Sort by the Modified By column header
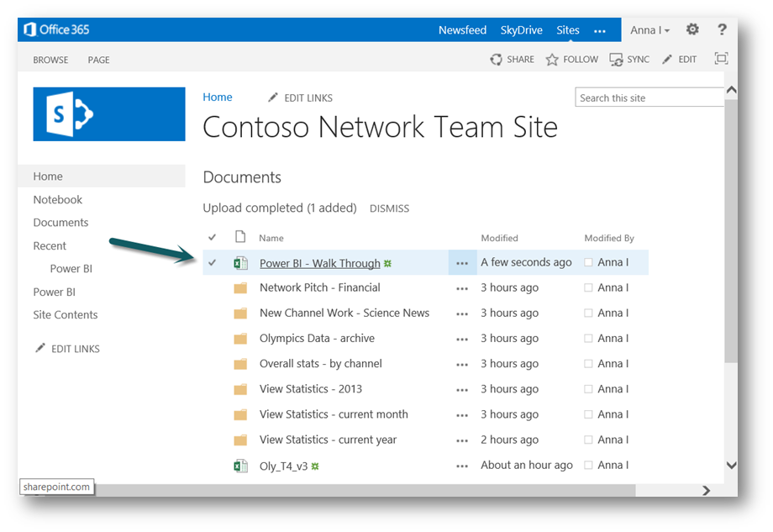 [x=609, y=238]
